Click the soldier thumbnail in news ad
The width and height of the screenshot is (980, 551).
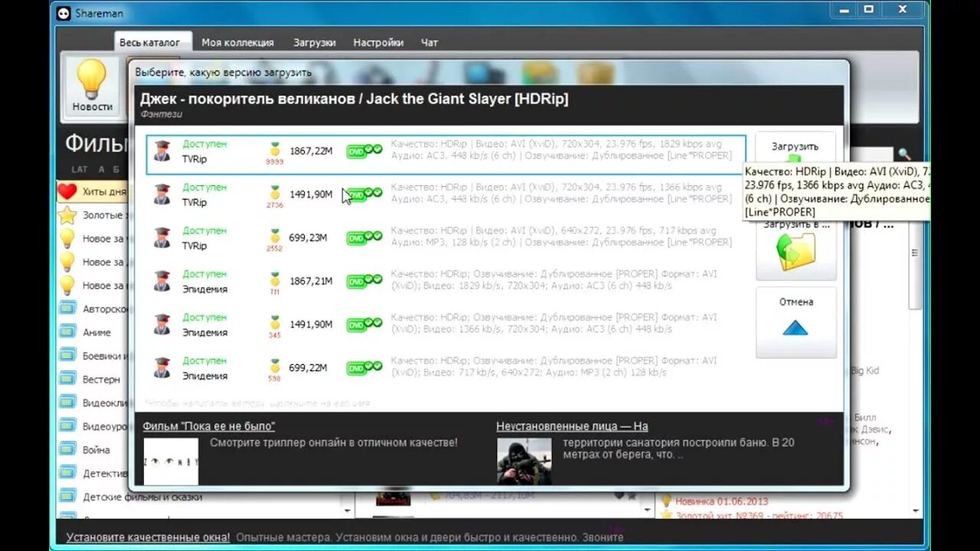tap(524, 461)
